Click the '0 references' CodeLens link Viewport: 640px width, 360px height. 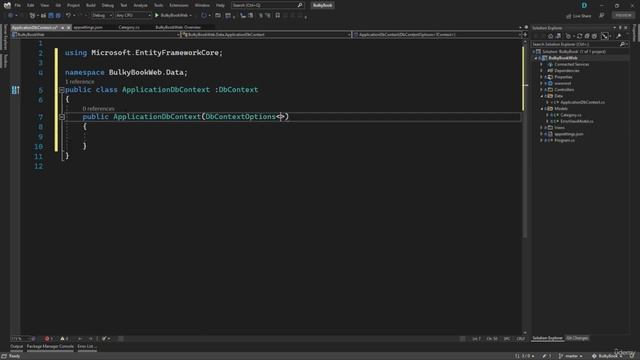(x=98, y=109)
